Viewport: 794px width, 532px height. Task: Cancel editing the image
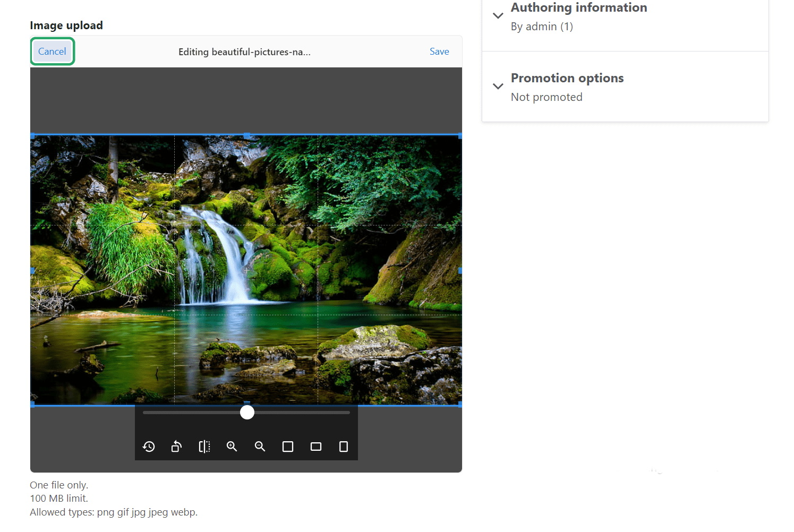click(52, 51)
